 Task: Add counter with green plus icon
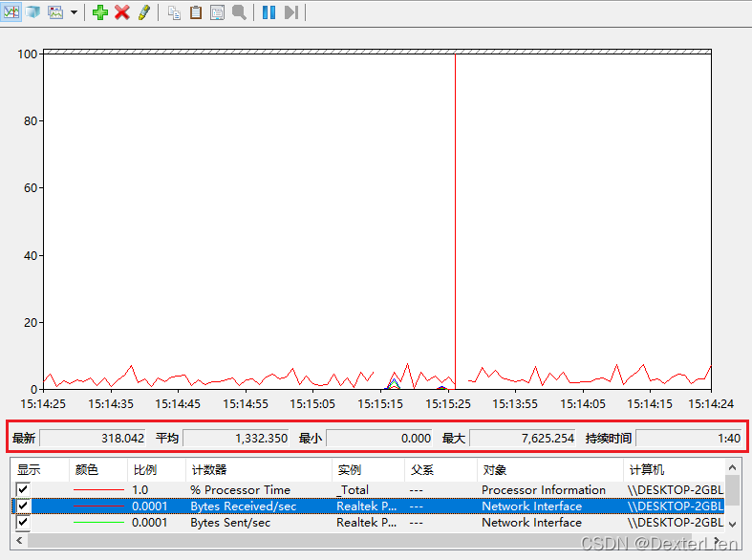(x=99, y=12)
